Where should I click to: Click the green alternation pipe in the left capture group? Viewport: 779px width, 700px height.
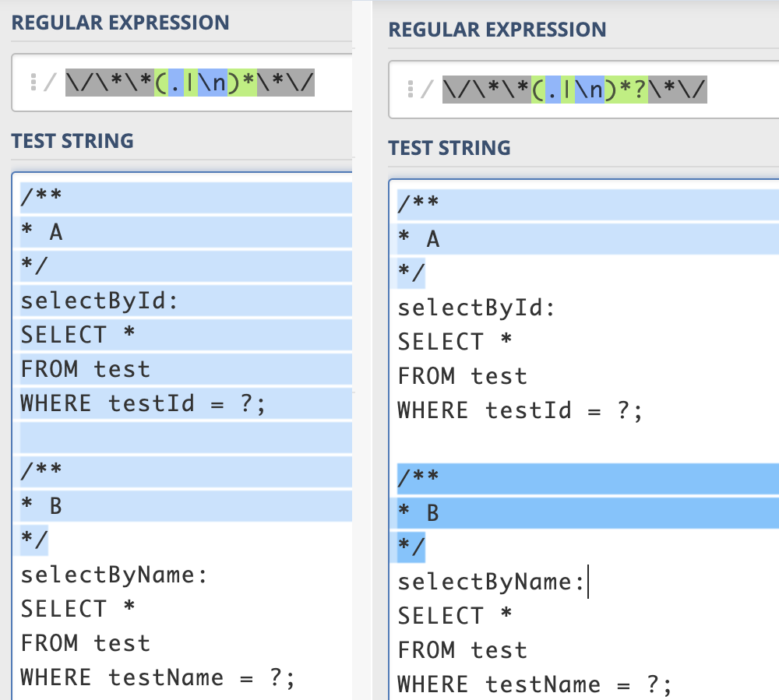coord(192,82)
